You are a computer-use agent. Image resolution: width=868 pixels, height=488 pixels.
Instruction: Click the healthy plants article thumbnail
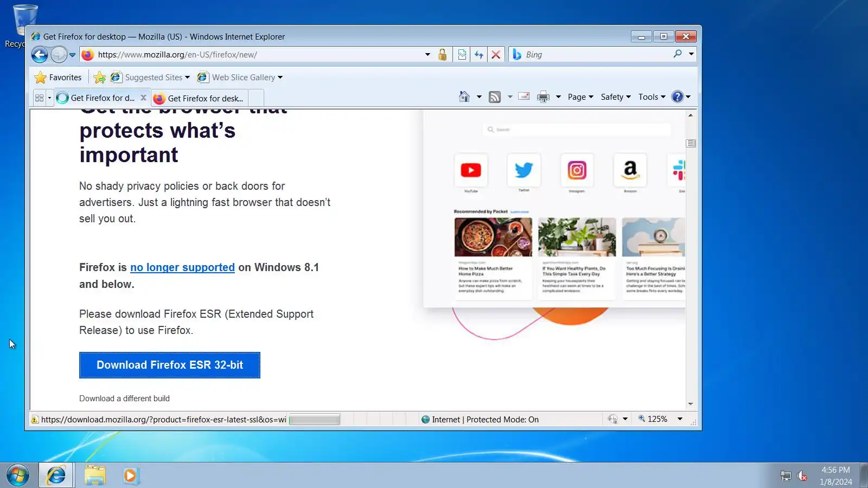577,237
